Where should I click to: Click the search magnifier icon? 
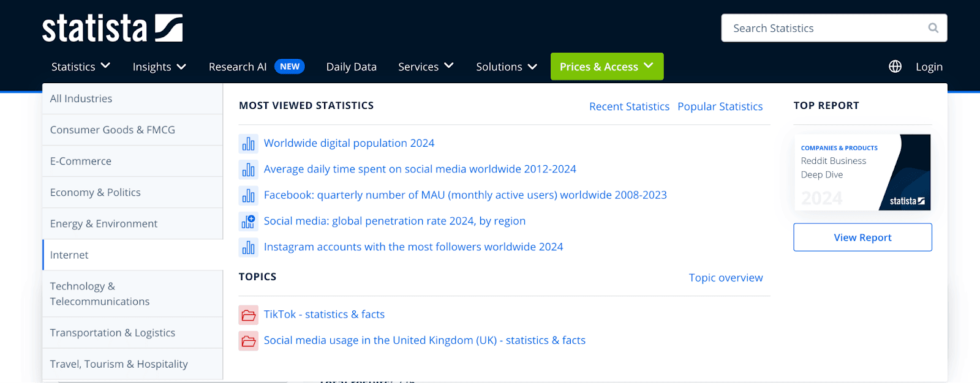coord(933,28)
